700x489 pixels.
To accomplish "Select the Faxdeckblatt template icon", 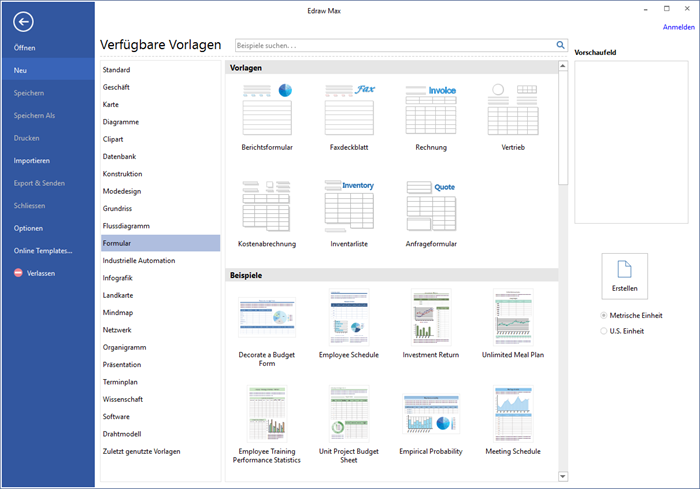I will click(x=349, y=109).
